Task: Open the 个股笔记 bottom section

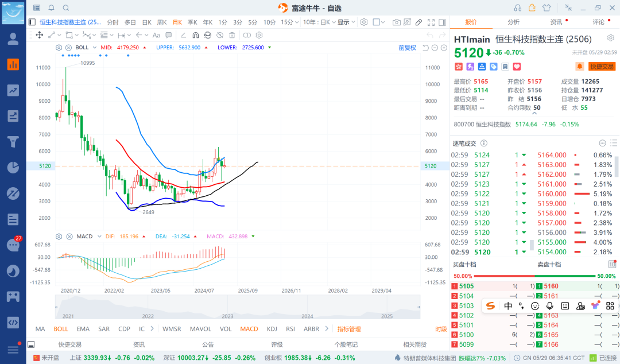Action: click(346, 344)
